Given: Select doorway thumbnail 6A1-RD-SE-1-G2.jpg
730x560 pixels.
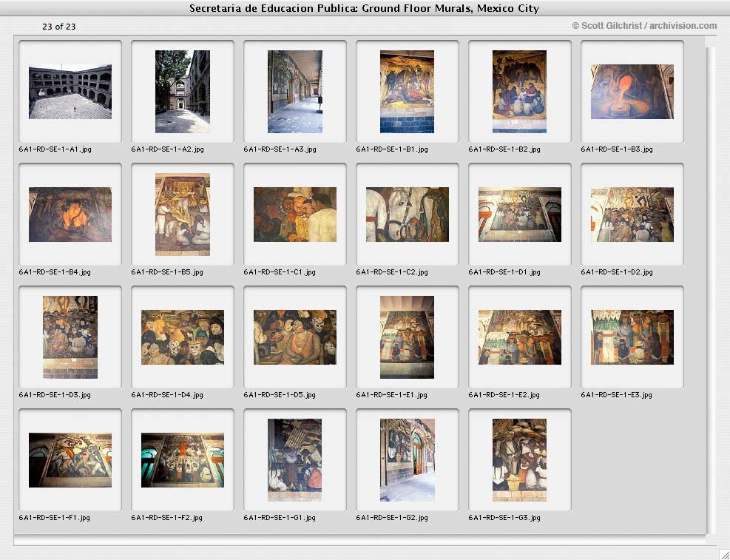Looking at the screenshot, I should (407, 460).
